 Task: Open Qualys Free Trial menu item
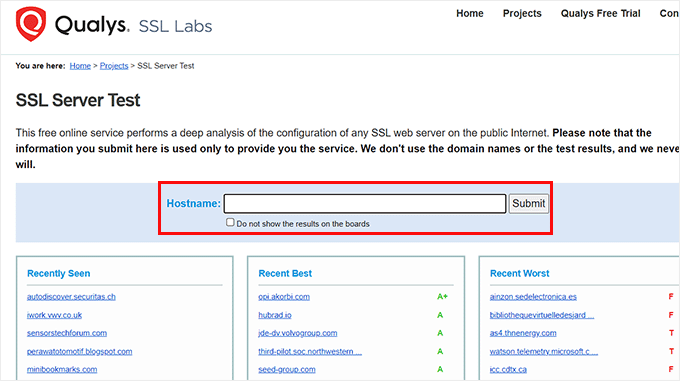coord(600,13)
